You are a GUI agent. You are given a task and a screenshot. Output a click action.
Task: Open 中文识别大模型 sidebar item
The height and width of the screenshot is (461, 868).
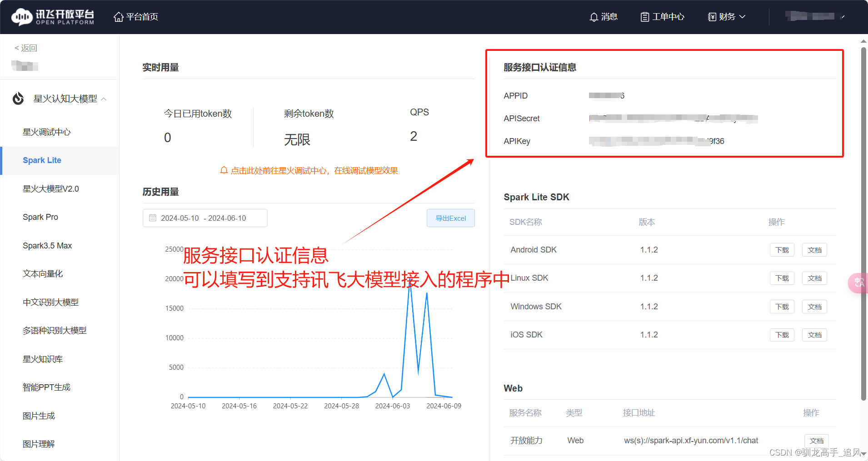click(51, 302)
